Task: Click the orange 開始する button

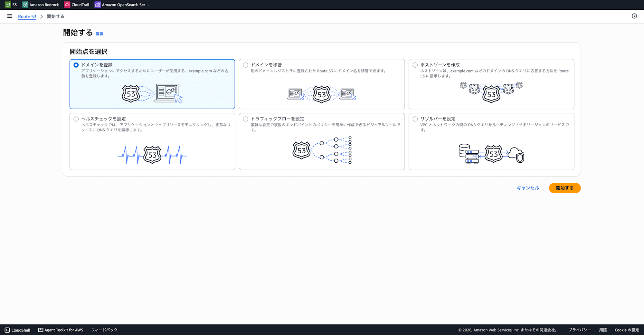Action: pos(565,188)
